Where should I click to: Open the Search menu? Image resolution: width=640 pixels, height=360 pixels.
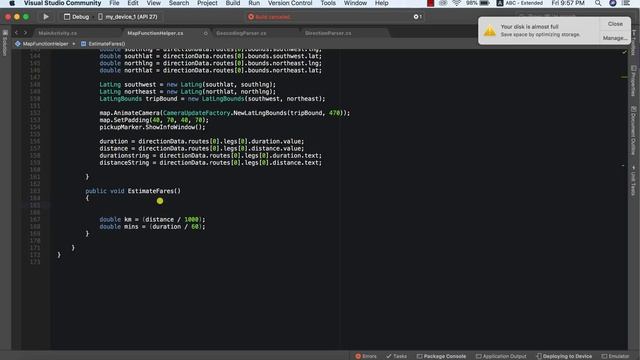pyautogui.click(x=179, y=3)
